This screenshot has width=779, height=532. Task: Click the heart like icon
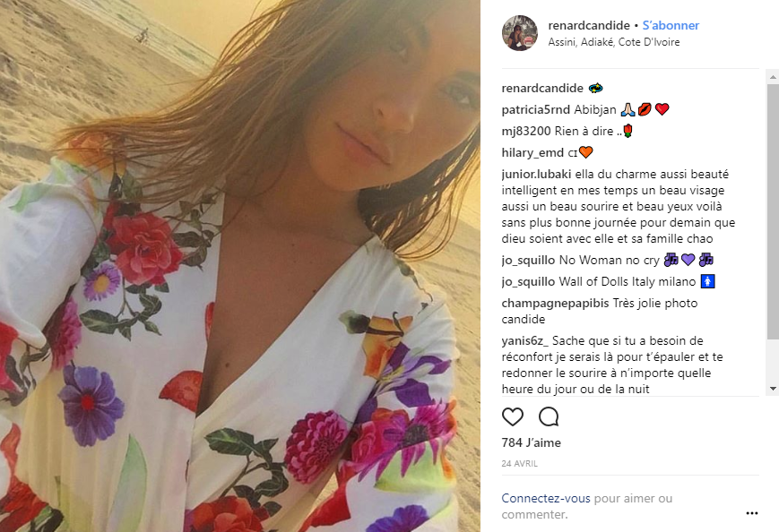pyautogui.click(x=512, y=416)
